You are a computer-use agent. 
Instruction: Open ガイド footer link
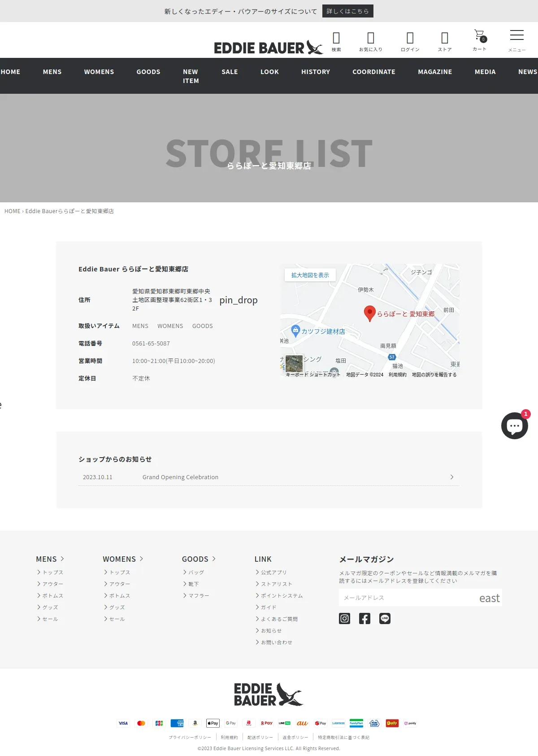pos(268,607)
